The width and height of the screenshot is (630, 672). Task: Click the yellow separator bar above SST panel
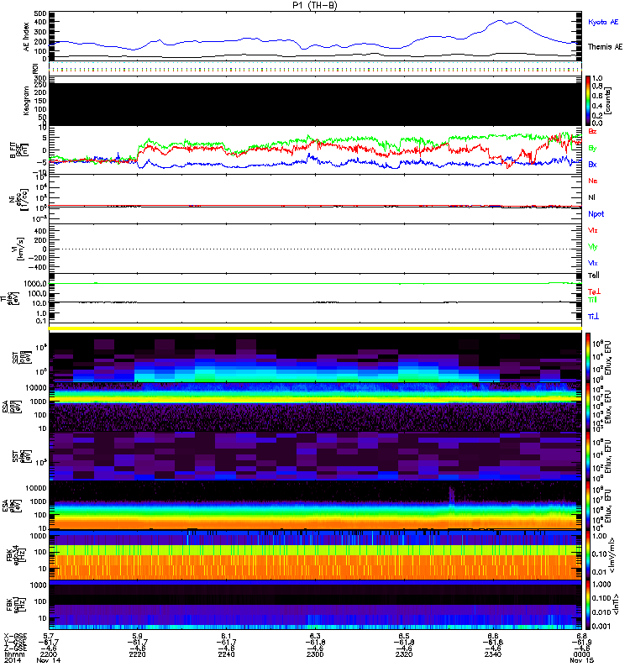[315, 328]
